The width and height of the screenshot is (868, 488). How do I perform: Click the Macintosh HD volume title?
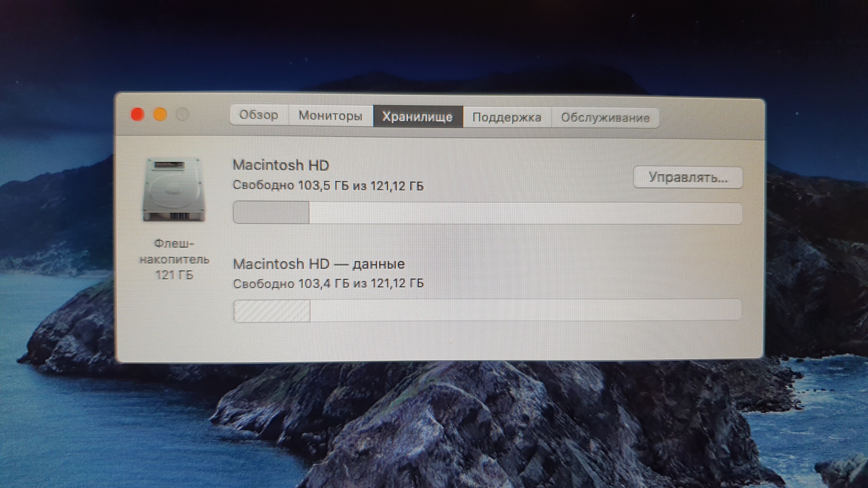tap(281, 165)
